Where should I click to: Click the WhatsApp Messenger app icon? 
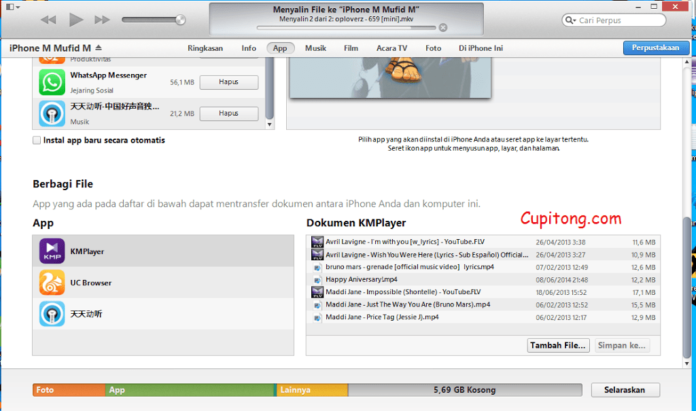pyautogui.click(x=51, y=82)
